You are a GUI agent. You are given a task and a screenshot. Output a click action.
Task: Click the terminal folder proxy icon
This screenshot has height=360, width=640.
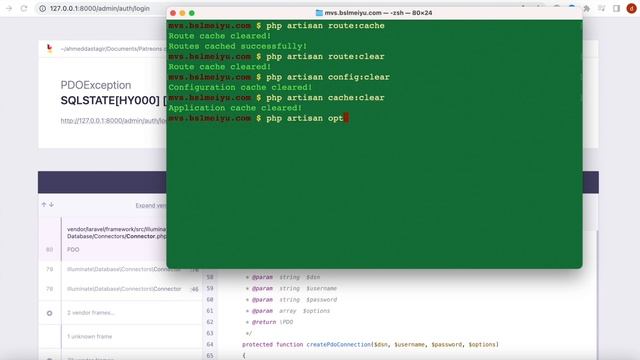(319, 13)
